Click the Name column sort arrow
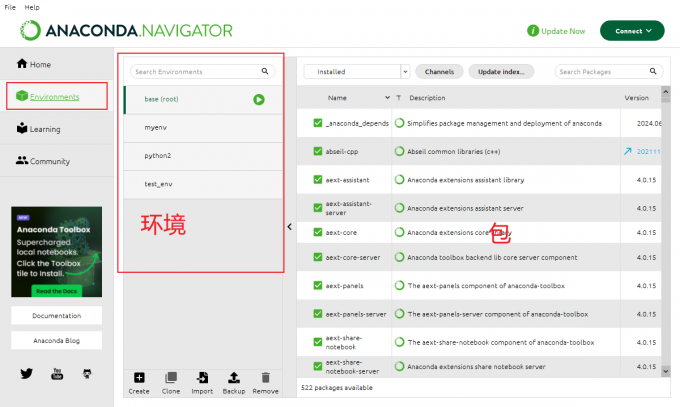680x407 pixels. [x=387, y=98]
